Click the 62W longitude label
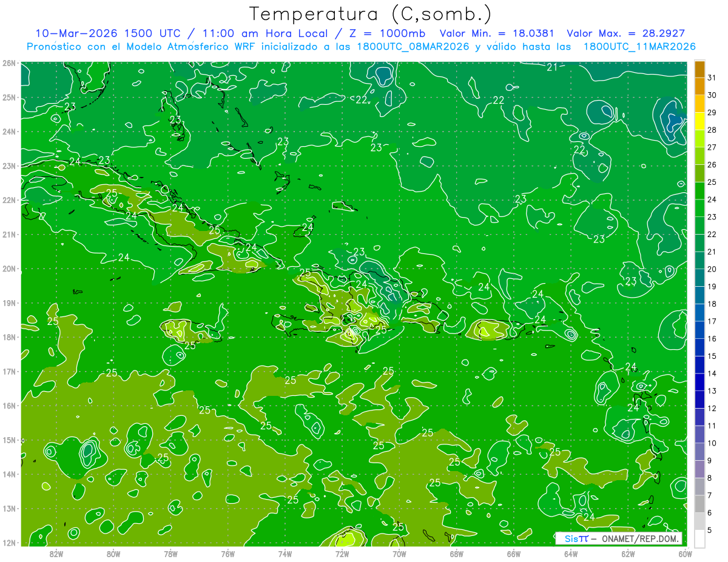The image size is (728, 562). tap(628, 554)
